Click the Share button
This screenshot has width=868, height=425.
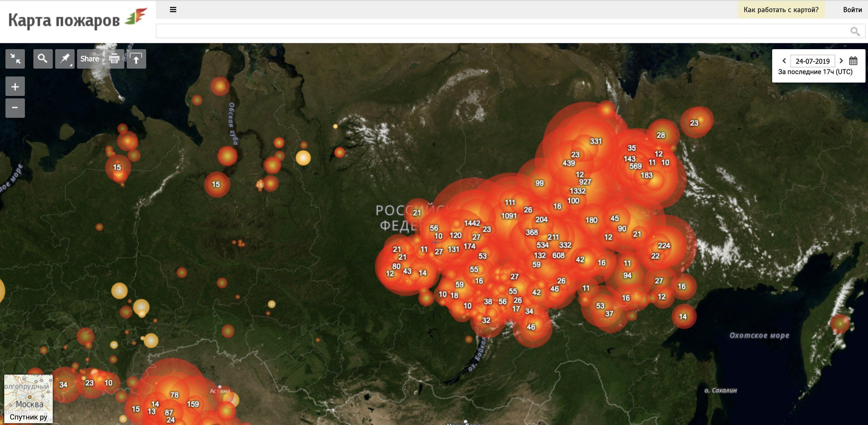click(x=89, y=59)
